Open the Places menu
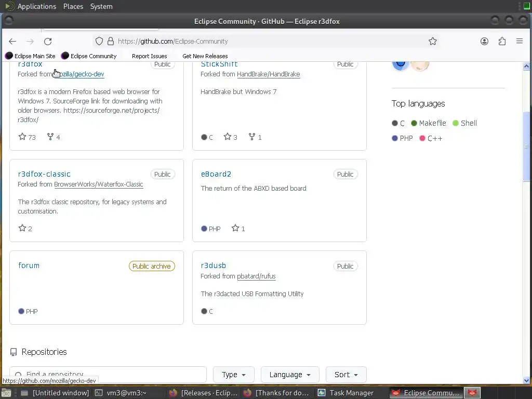 tap(73, 6)
